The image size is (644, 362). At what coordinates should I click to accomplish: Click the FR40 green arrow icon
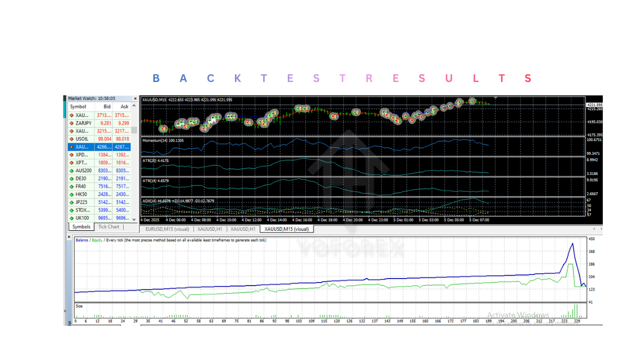71,187
